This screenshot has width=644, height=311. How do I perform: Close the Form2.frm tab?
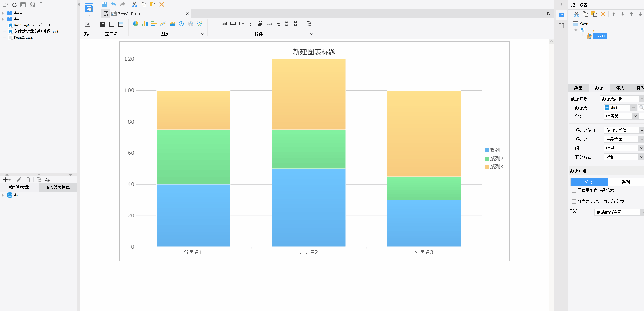click(x=187, y=14)
